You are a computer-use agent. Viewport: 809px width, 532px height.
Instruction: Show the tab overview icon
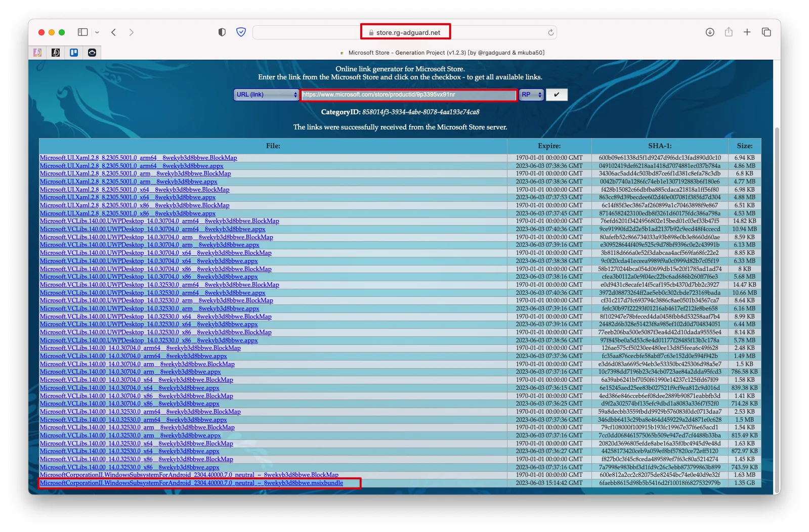pyautogui.click(x=767, y=32)
